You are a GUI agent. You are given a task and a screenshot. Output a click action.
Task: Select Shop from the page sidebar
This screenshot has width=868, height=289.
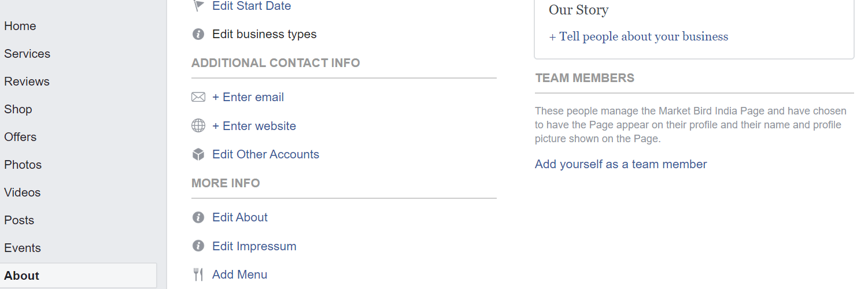point(18,109)
